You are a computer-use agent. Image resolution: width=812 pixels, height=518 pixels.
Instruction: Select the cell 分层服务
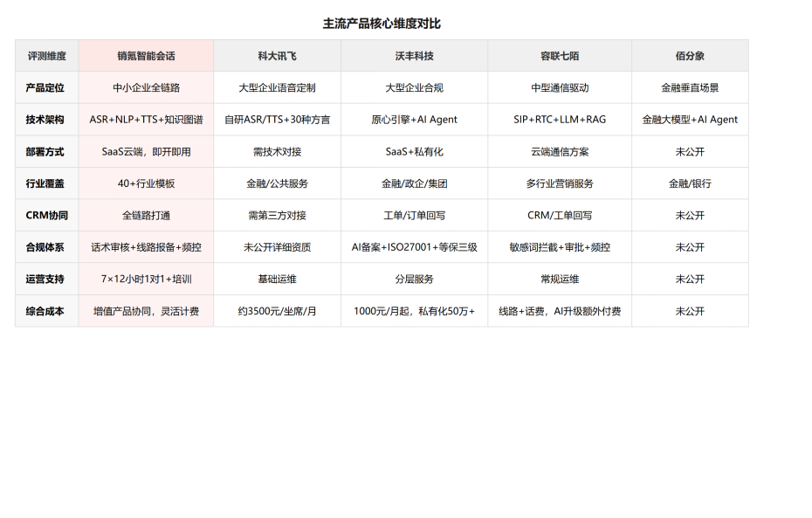pyautogui.click(x=414, y=280)
